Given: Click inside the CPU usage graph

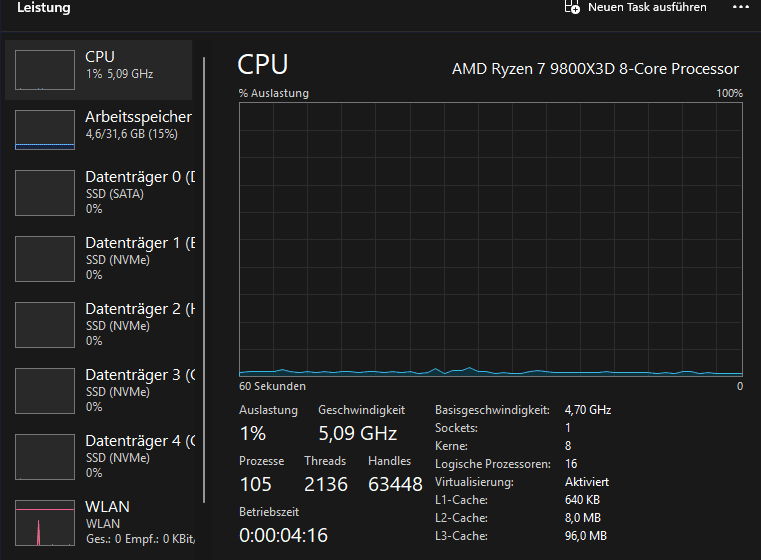Looking at the screenshot, I should coord(491,239).
